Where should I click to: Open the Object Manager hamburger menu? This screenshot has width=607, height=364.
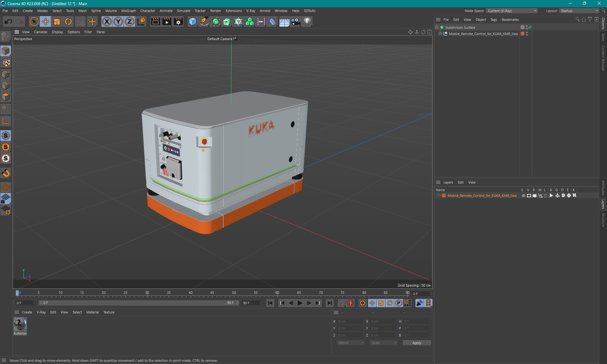coord(438,20)
